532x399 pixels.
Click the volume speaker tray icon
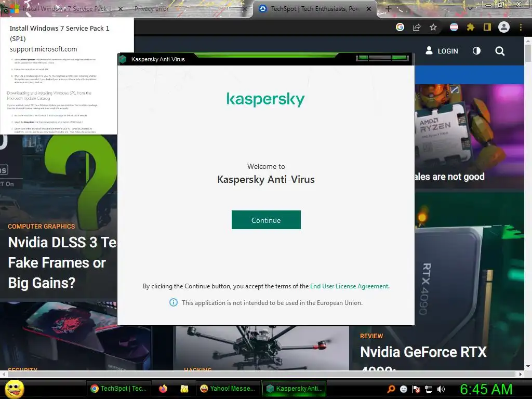click(x=441, y=389)
